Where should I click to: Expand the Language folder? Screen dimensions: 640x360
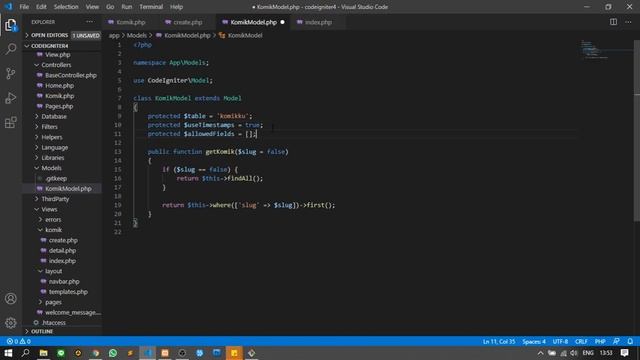[55, 147]
